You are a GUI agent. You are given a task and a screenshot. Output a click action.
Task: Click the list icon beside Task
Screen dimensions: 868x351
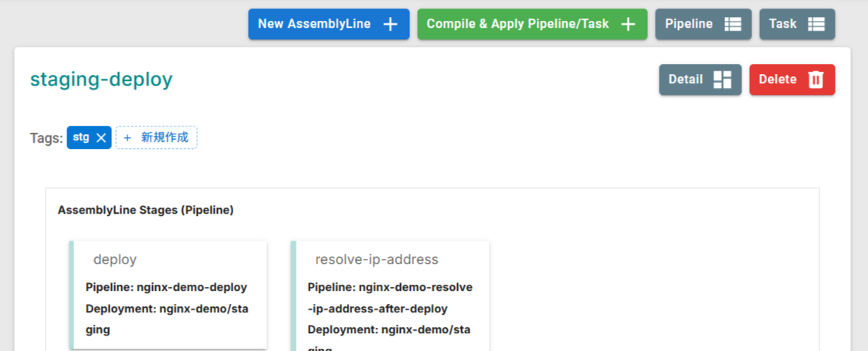coord(816,24)
